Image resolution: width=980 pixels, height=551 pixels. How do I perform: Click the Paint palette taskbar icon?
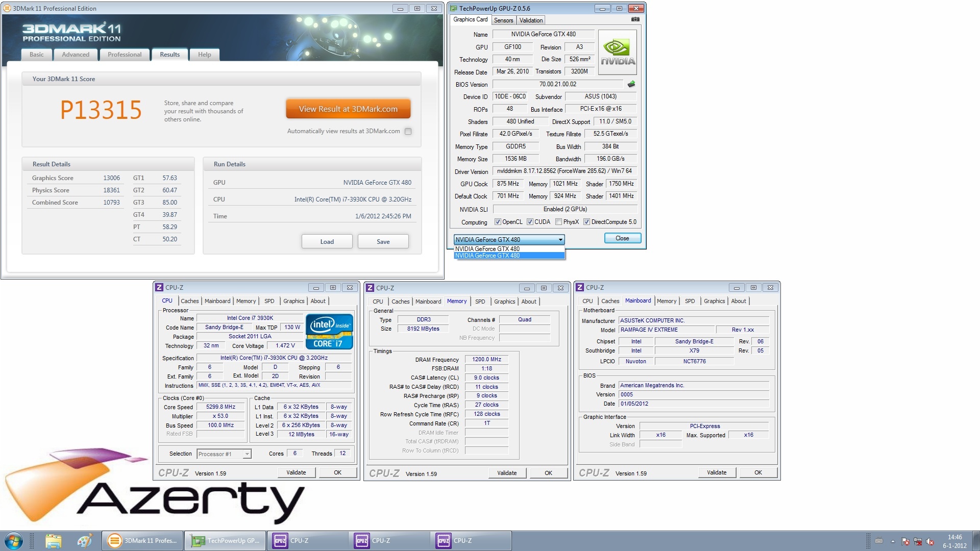[x=85, y=541]
